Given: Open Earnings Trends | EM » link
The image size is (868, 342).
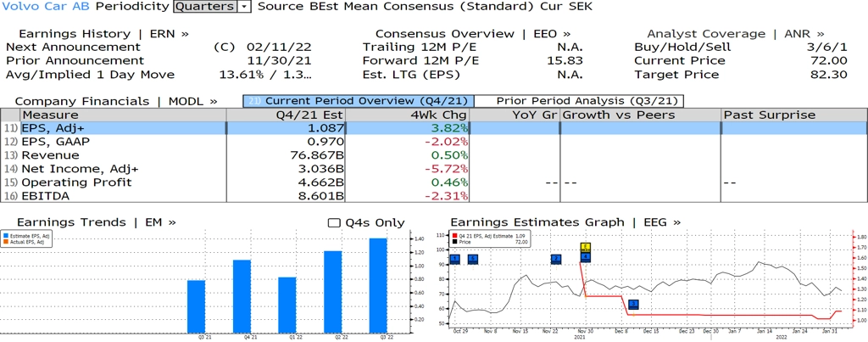Looking at the screenshot, I should click(97, 222).
